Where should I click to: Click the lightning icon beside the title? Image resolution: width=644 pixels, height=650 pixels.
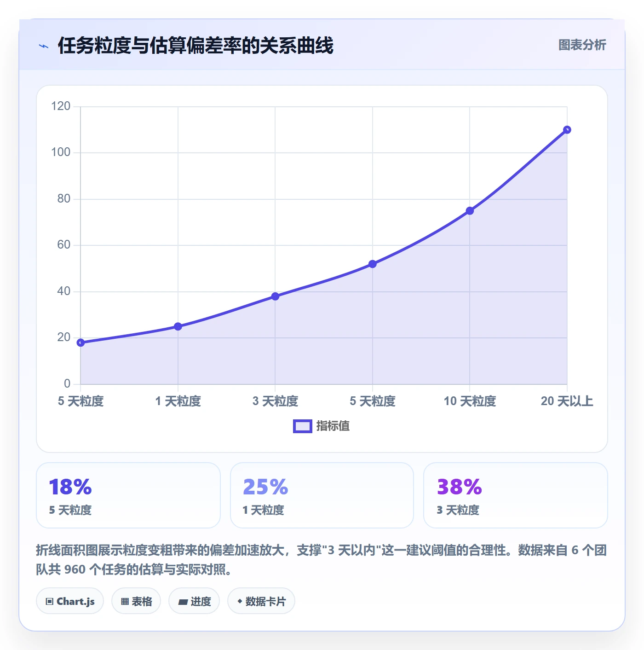tap(44, 46)
